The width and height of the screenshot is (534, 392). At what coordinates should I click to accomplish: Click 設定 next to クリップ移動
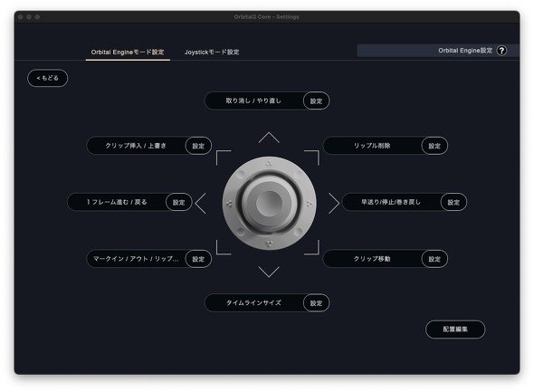click(x=434, y=259)
